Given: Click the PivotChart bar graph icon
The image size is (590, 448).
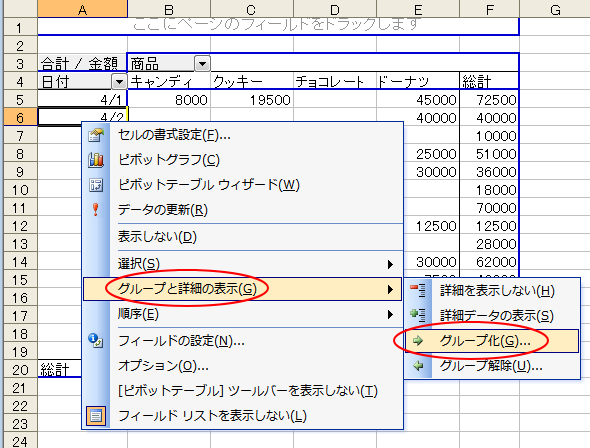Looking at the screenshot, I should coord(96,160).
